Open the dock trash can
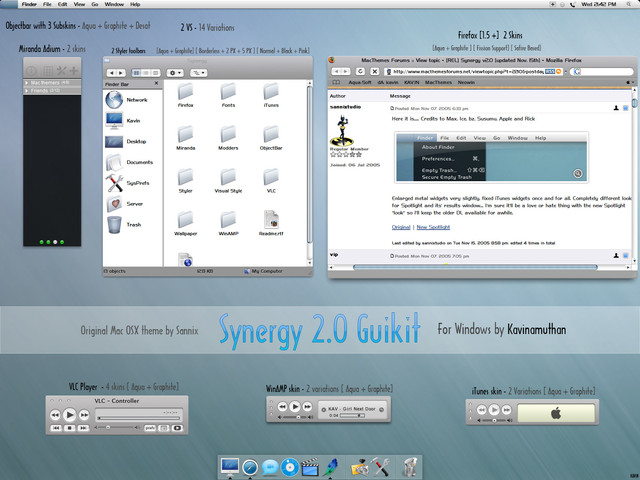640x480 pixels. coord(410,467)
